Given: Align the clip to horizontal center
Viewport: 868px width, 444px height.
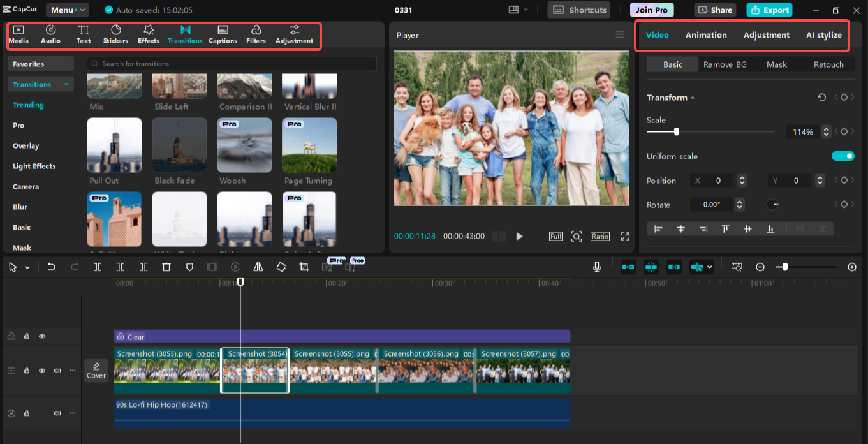Looking at the screenshot, I should [x=680, y=229].
